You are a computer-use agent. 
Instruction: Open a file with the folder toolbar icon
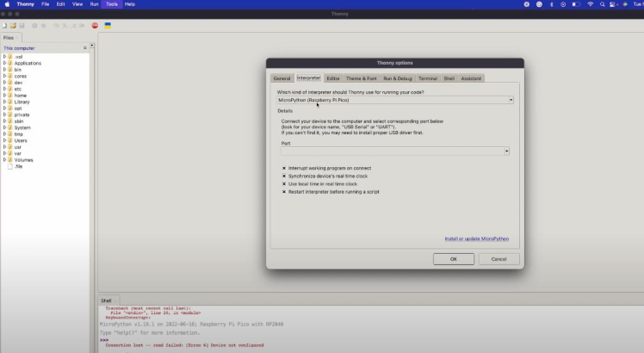pos(13,26)
